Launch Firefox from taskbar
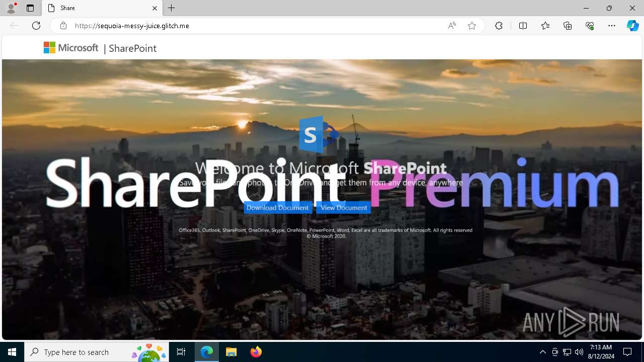This screenshot has width=644, height=362. [x=256, y=352]
